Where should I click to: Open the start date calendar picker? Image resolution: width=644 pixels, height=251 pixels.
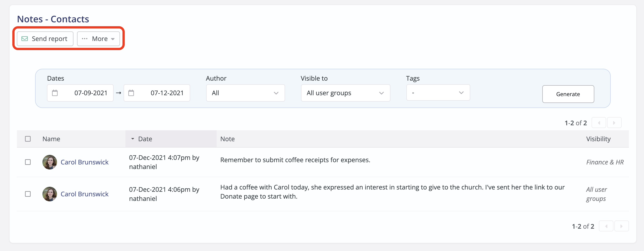point(55,93)
